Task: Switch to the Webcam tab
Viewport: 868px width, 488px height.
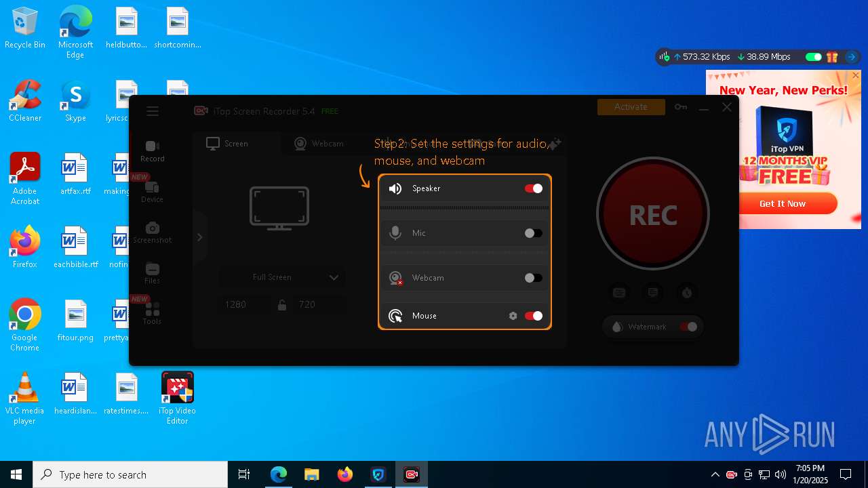Action: pyautogui.click(x=319, y=144)
